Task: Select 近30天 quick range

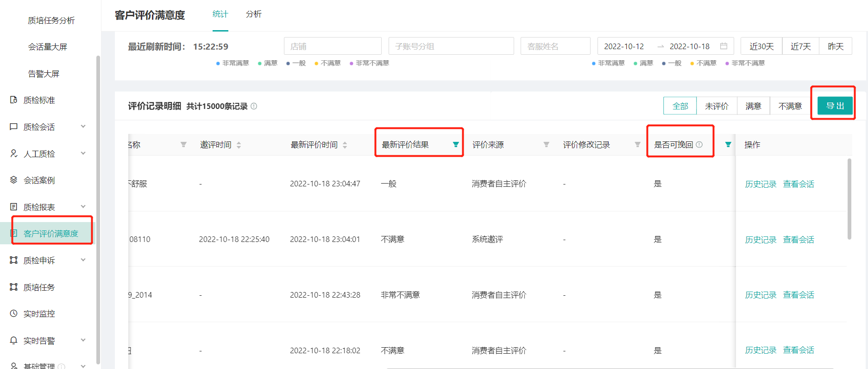Action: (761, 46)
